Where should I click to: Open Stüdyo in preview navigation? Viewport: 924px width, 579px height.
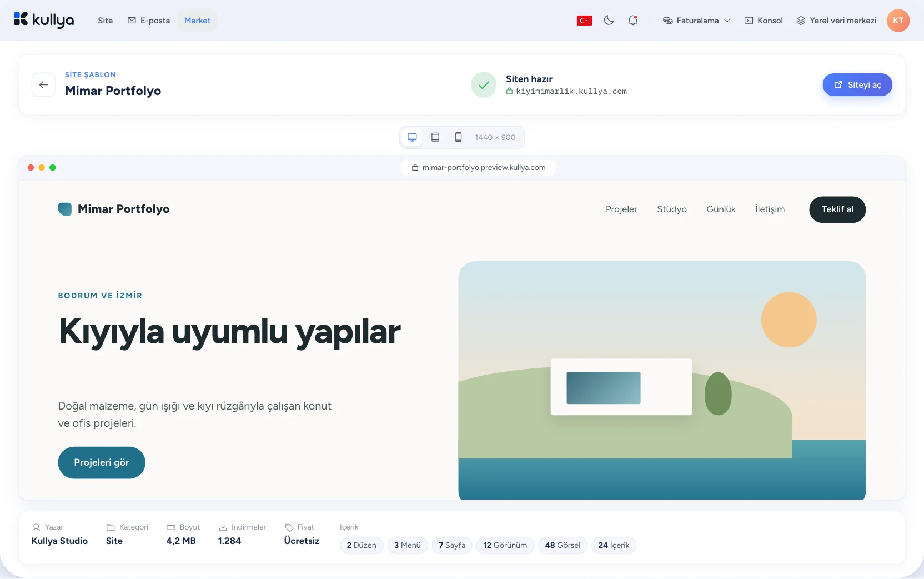coord(672,209)
